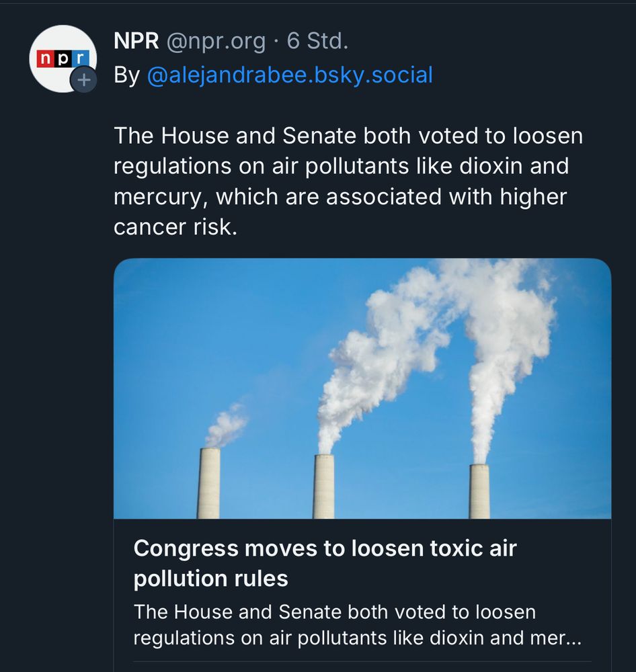Open 'Congress moves to loosen toxic air' headline

[325, 548]
